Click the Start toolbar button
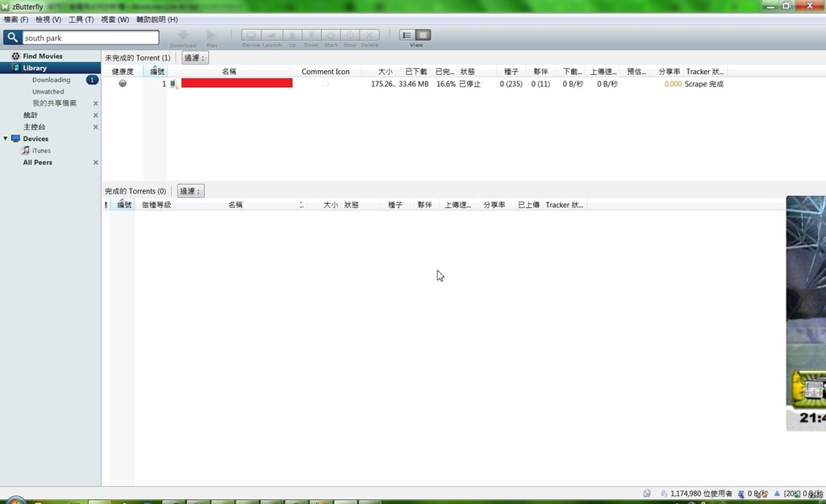This screenshot has width=826, height=504. [331, 35]
